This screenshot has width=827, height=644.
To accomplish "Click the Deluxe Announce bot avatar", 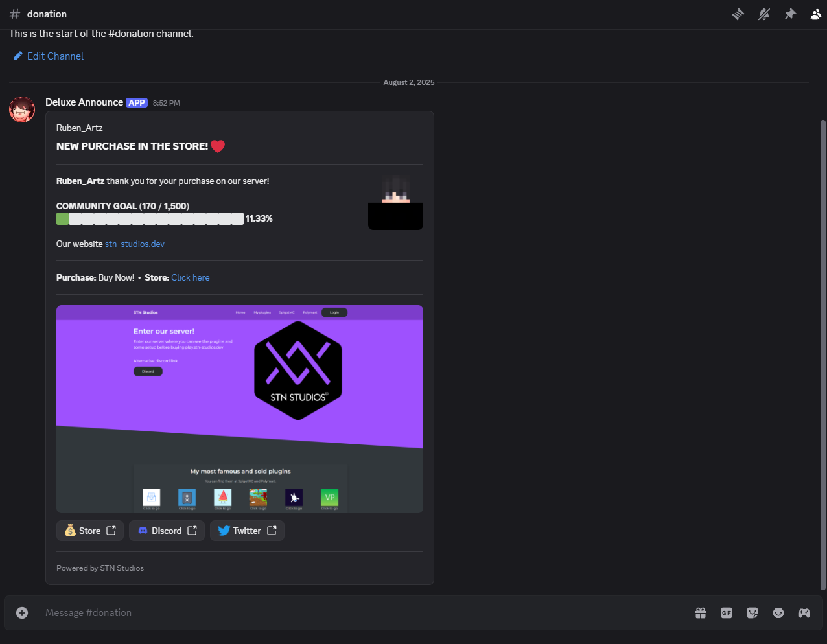I will coord(22,109).
